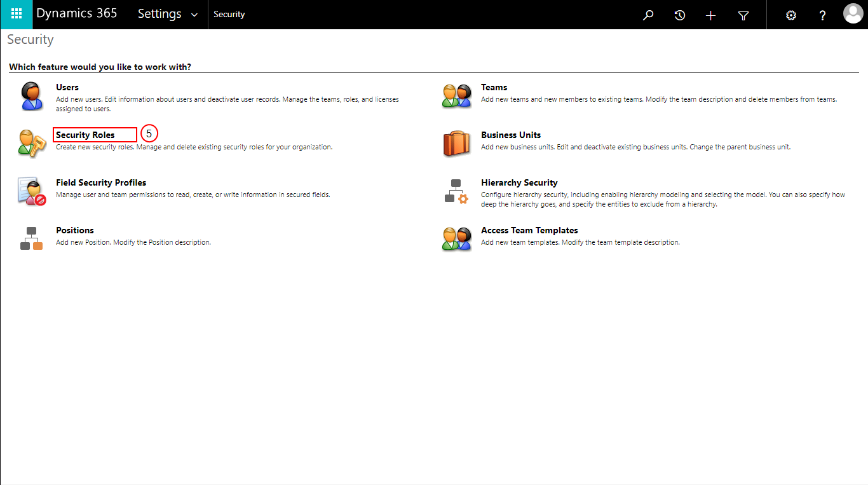Viewport: 868px width, 485px height.
Task: Click the Field Security Profiles icon
Action: click(x=32, y=191)
